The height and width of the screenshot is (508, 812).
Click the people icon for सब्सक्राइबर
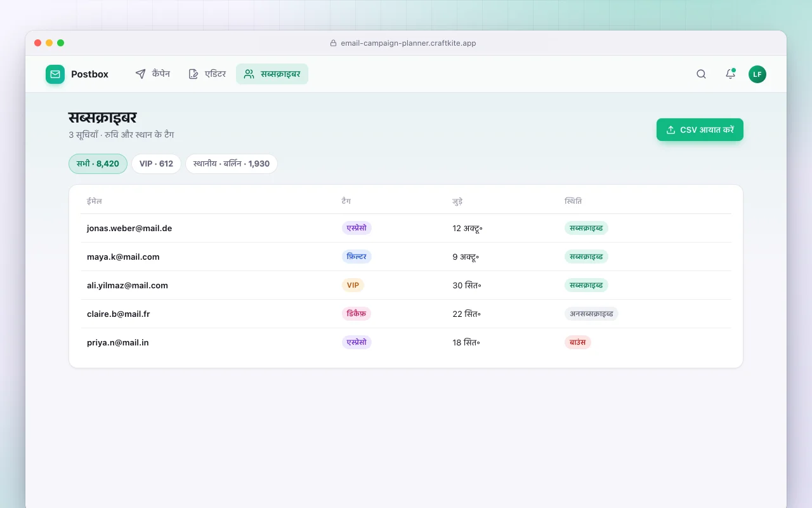(249, 74)
